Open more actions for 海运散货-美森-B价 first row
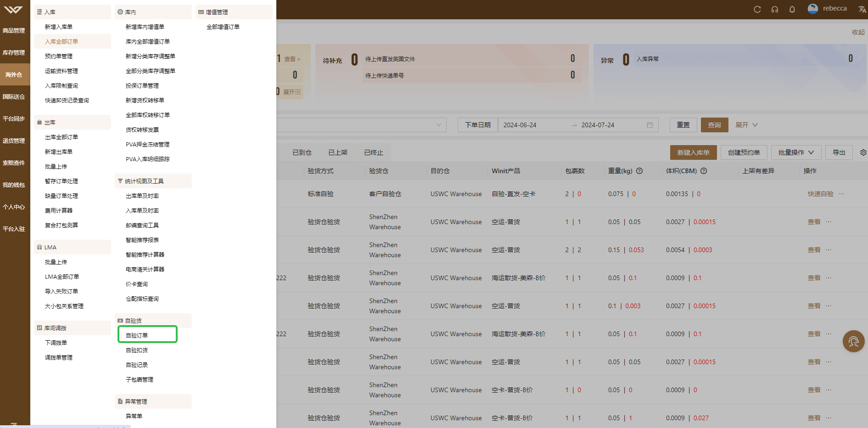 [x=829, y=278]
